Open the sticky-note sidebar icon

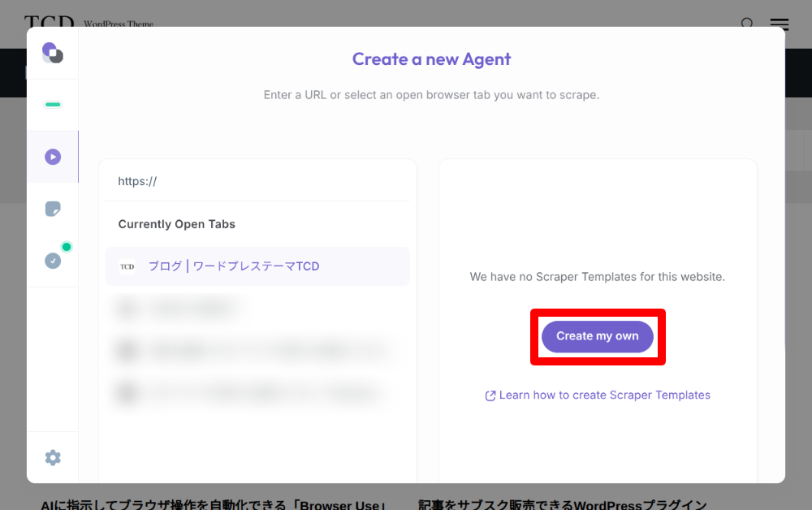point(52,209)
